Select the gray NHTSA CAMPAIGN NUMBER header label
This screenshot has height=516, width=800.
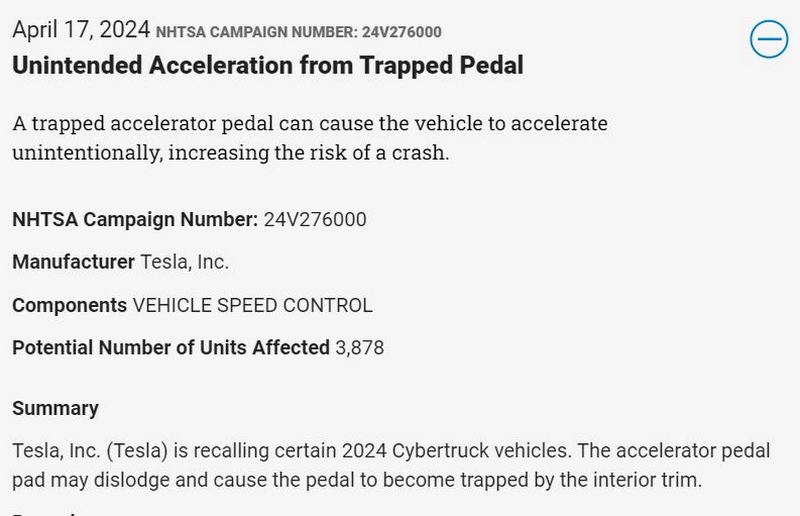pos(257,32)
